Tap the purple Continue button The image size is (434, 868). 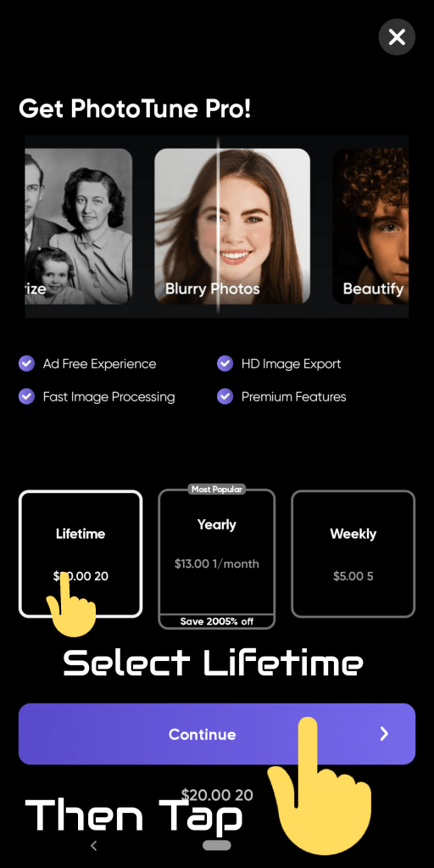pyautogui.click(x=217, y=734)
